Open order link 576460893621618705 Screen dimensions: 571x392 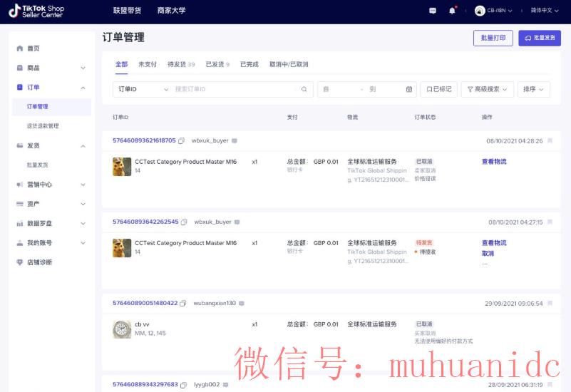(x=144, y=140)
